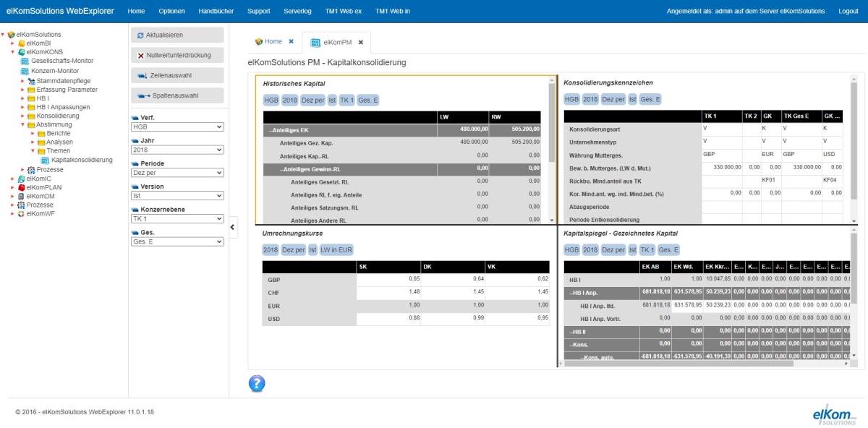Switch to the Home tab
This screenshot has width=868, height=428.
click(268, 42)
